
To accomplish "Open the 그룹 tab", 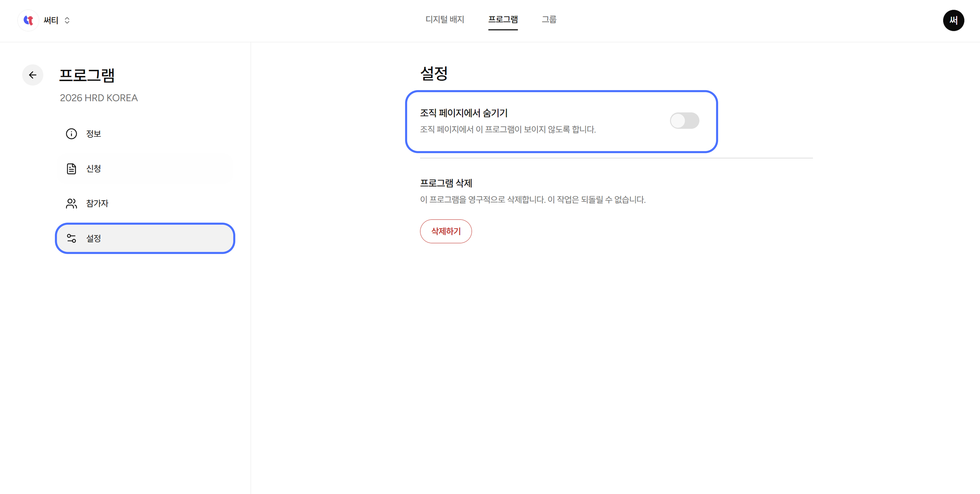I will (x=549, y=19).
